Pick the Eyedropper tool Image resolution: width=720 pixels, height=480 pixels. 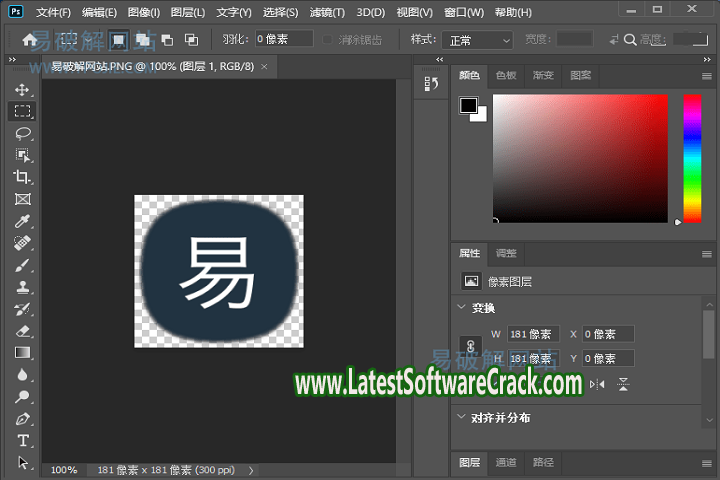tap(23, 221)
